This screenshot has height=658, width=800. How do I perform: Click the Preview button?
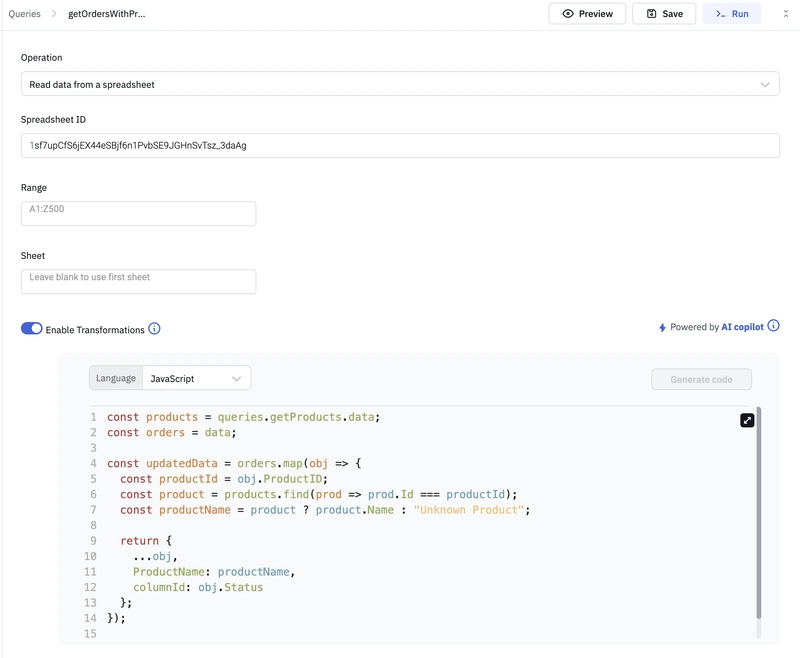587,14
